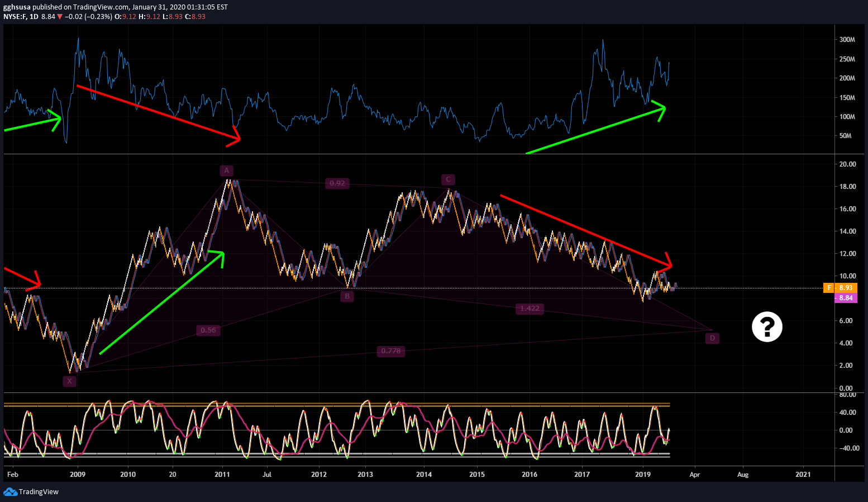Click the 300M volume axis label
The width and height of the screenshot is (868, 502).
[847, 40]
